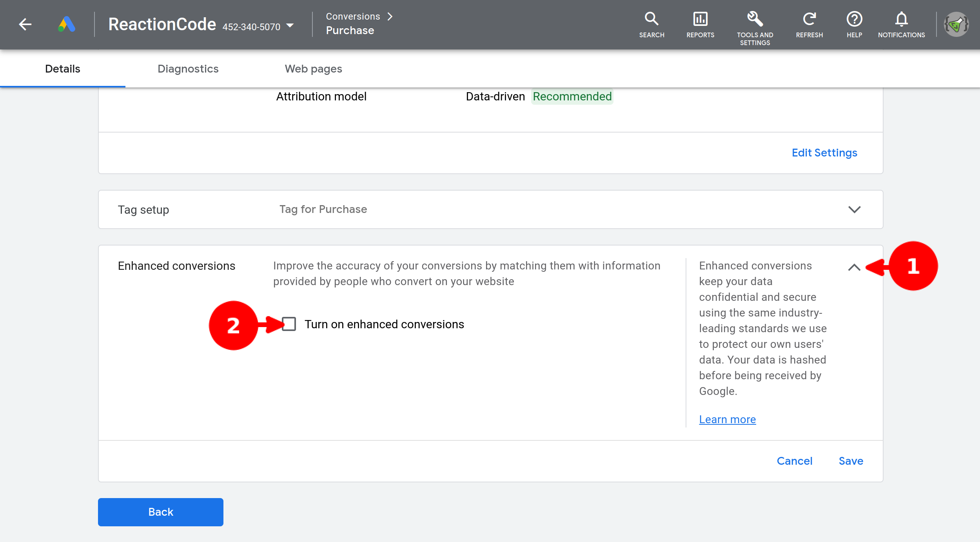Open the Search icon
This screenshot has width=980, height=542.
[x=651, y=24]
